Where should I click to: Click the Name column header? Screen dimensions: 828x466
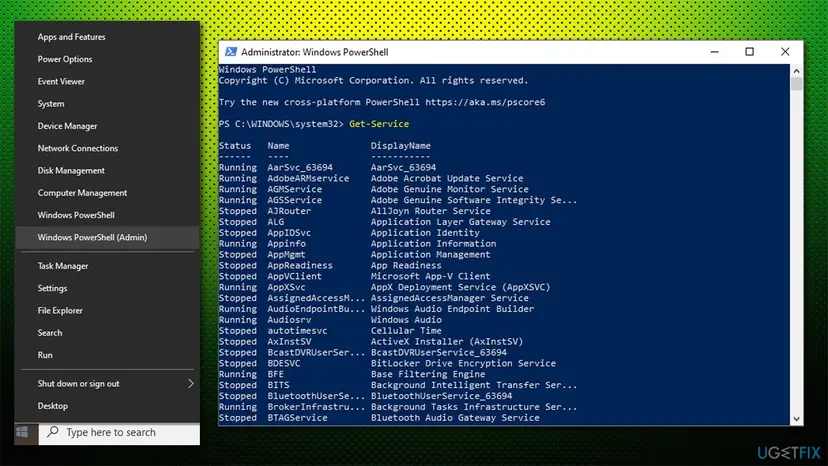(x=278, y=145)
